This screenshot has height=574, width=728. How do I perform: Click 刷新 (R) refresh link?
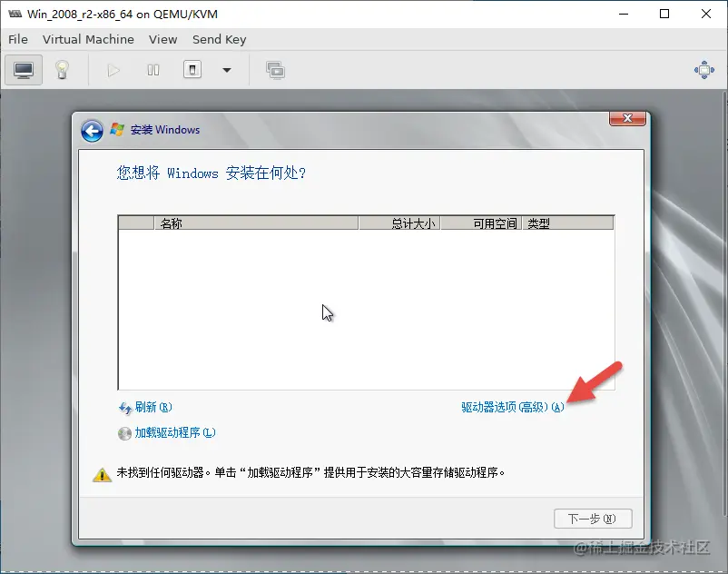(153, 407)
